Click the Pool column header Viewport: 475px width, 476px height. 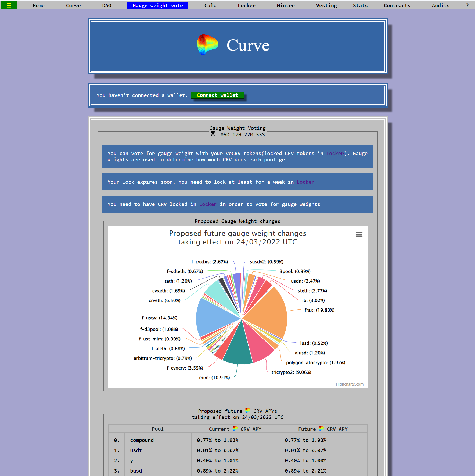tap(157, 429)
